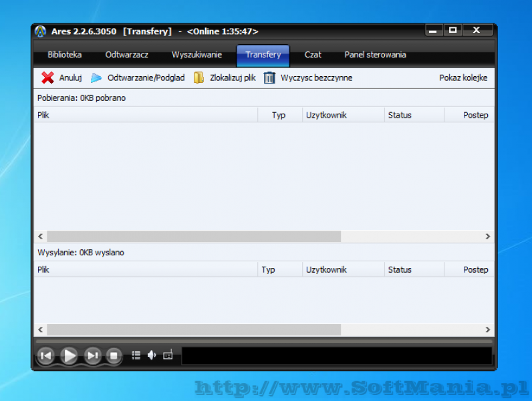Viewport: 532px width, 401px height.
Task: Sort uploads by Typ column header
Action: [280, 270]
